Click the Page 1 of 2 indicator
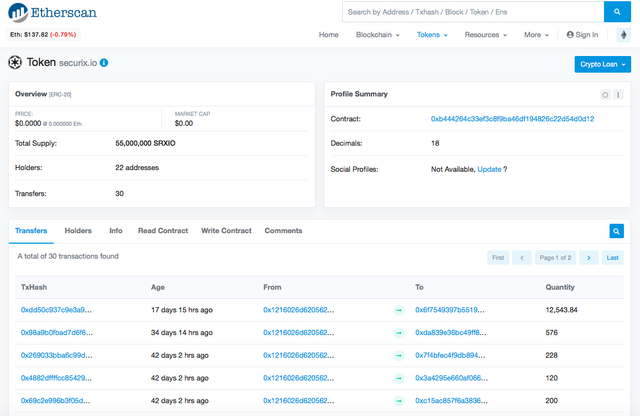 tap(555, 258)
